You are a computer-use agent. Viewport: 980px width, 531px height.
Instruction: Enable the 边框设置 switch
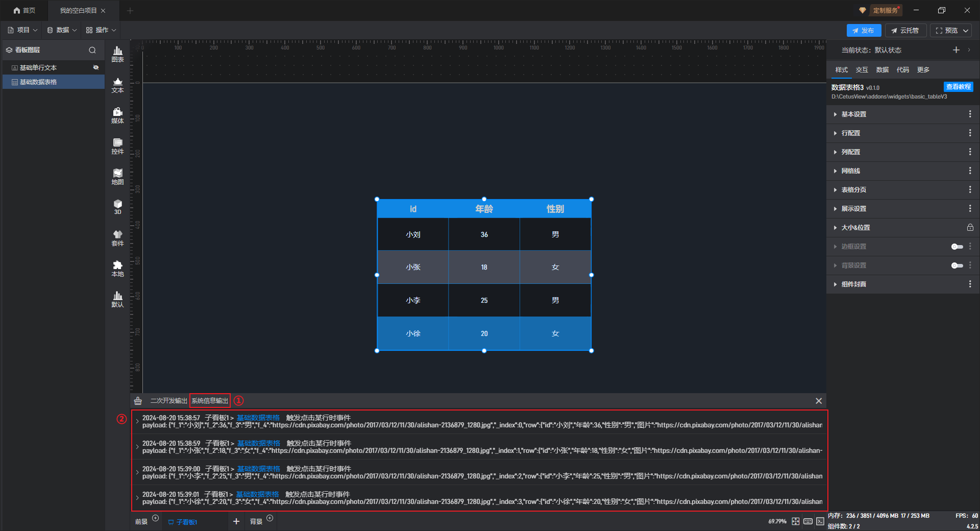coord(957,247)
